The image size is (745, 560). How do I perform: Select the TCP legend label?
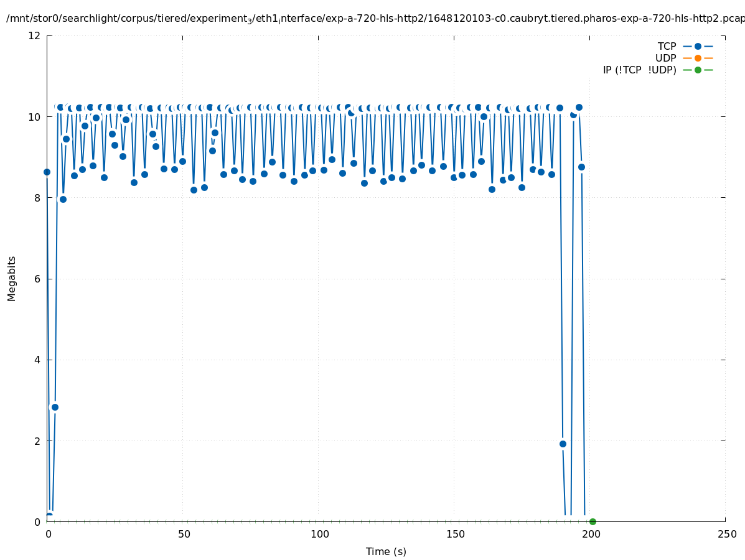point(667,46)
